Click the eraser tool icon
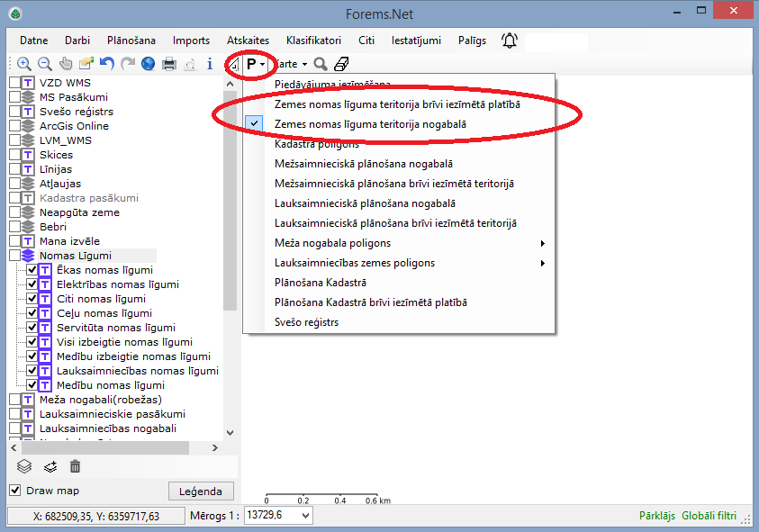The image size is (759, 532). click(341, 64)
